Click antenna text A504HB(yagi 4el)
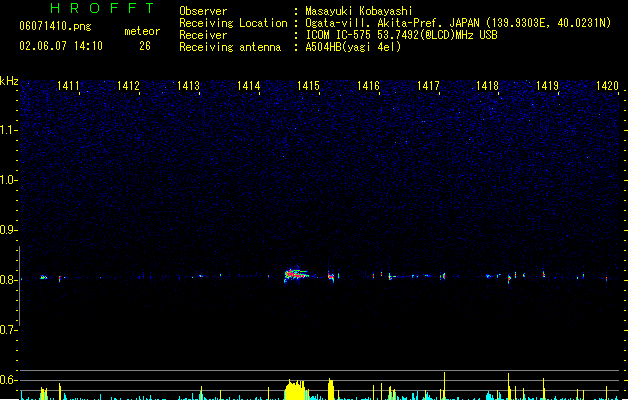629x400 pixels. pyautogui.click(x=353, y=47)
